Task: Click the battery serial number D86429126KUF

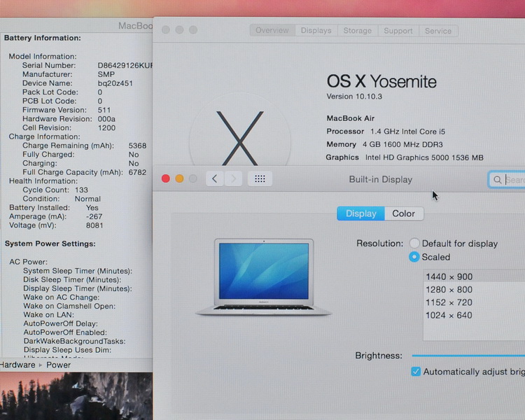Action: 125,65
